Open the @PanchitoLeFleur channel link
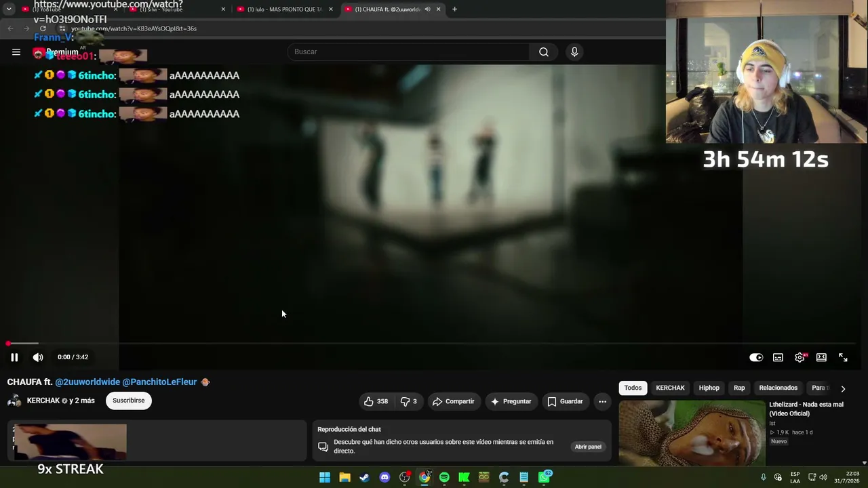The width and height of the screenshot is (868, 488). click(159, 382)
